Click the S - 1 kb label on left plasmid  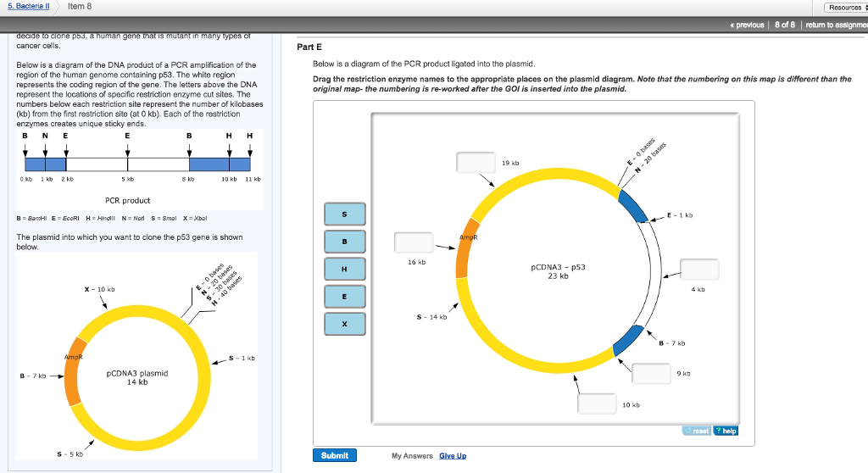pos(242,358)
